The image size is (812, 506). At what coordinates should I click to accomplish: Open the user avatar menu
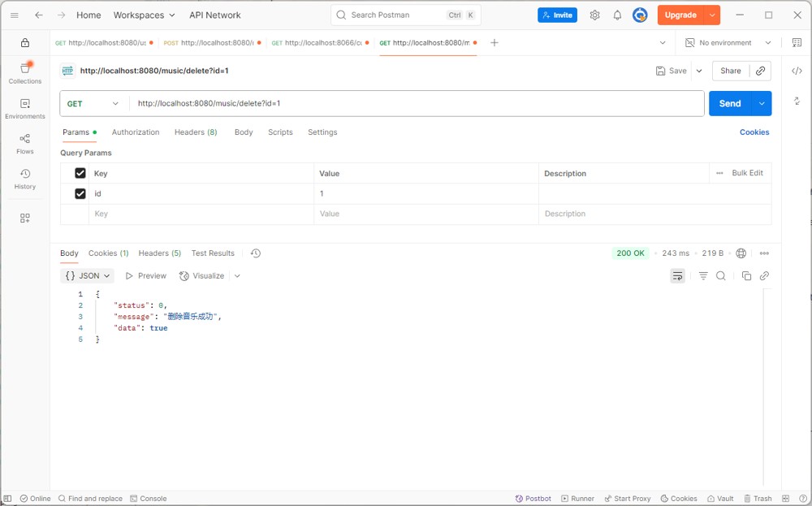click(x=640, y=15)
